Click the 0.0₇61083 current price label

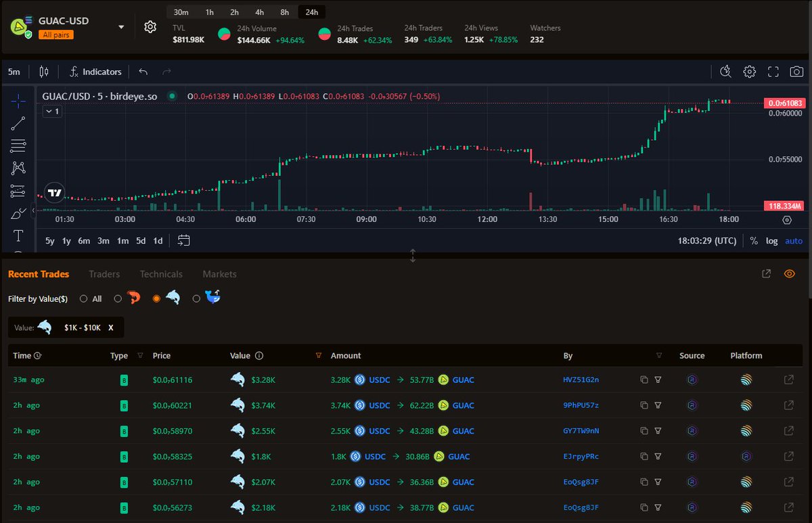[784, 103]
